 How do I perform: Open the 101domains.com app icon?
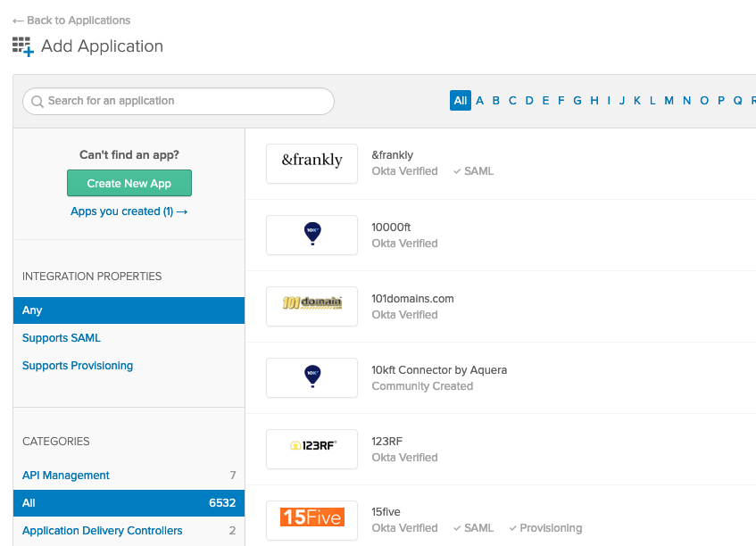point(312,306)
